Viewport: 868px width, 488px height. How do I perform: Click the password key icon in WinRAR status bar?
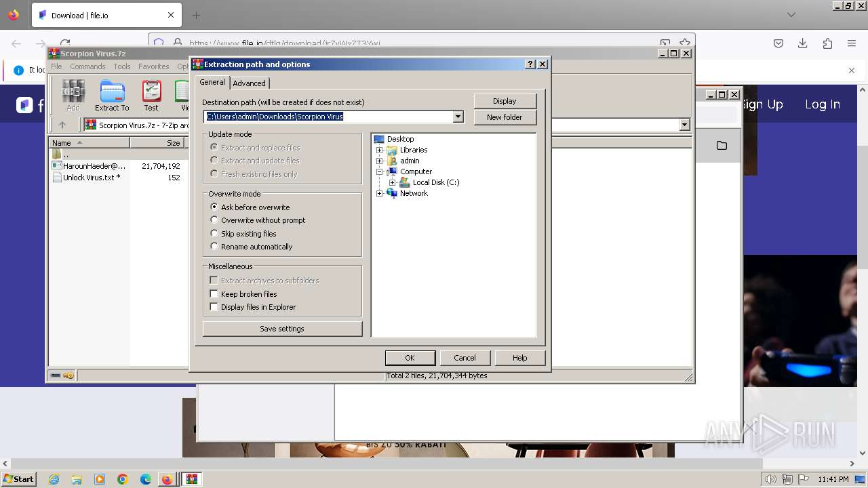click(x=68, y=375)
